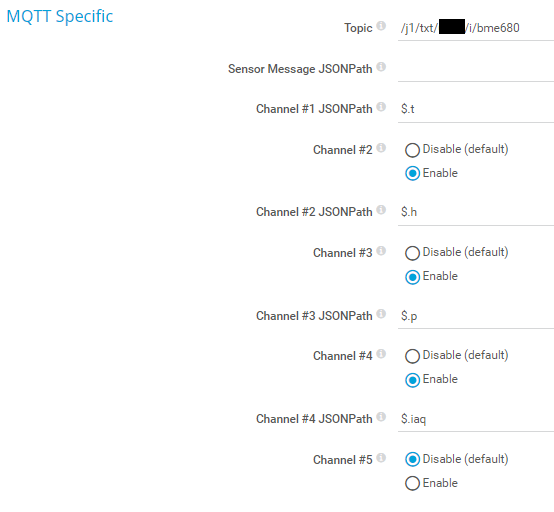The height and width of the screenshot is (512, 554).
Task: Focus the empty Sensor Message JSONPath field
Action: point(476,69)
